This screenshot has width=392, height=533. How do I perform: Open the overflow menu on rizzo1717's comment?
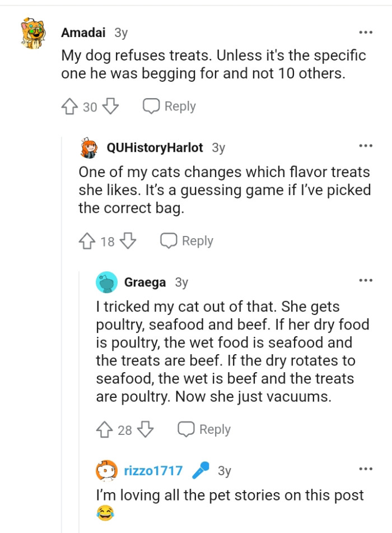[365, 468]
